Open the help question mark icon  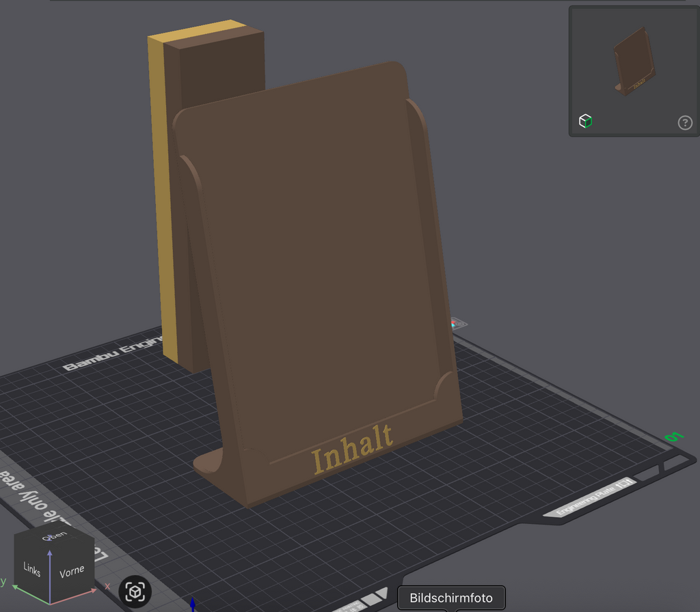[685, 122]
